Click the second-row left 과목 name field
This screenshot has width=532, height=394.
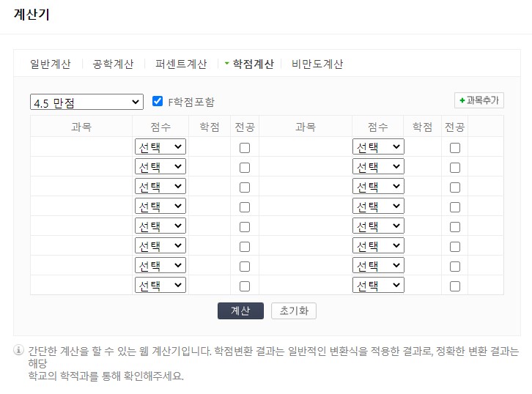81,166
